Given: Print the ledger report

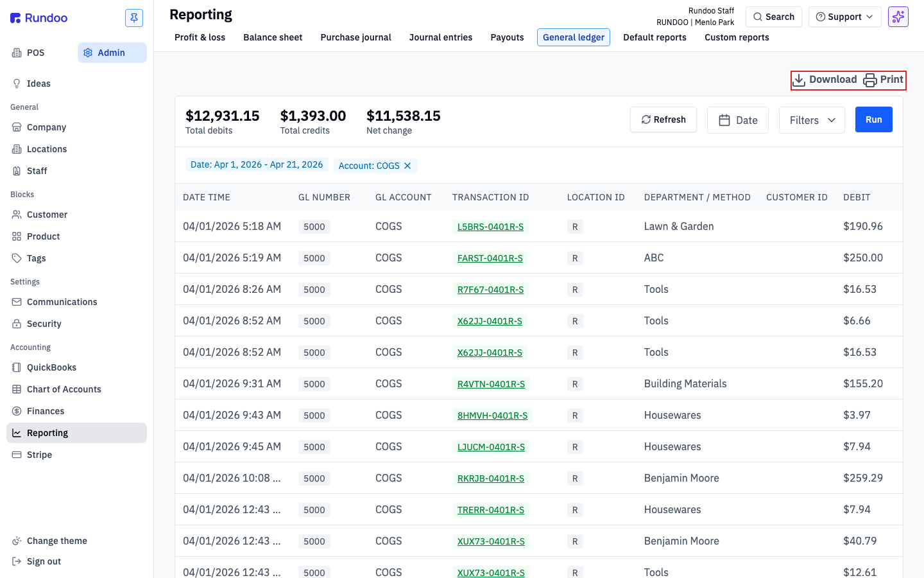Looking at the screenshot, I should [x=884, y=80].
